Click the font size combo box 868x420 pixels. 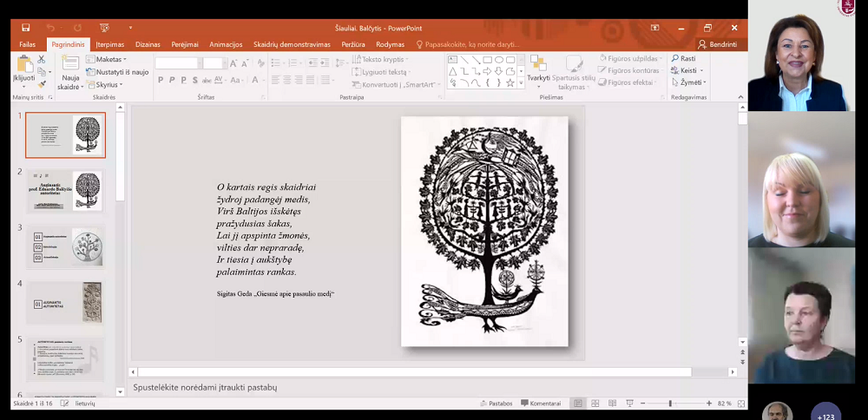tap(214, 63)
